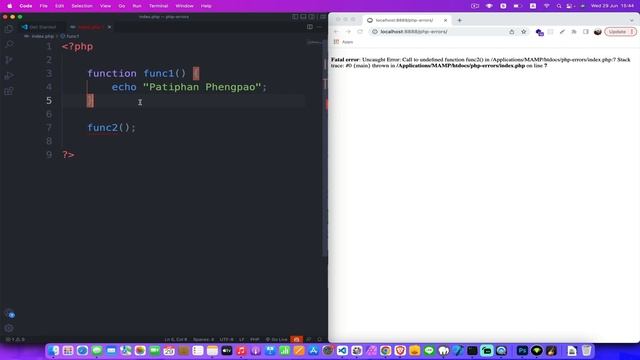Go back in the browser window

[x=336, y=31]
